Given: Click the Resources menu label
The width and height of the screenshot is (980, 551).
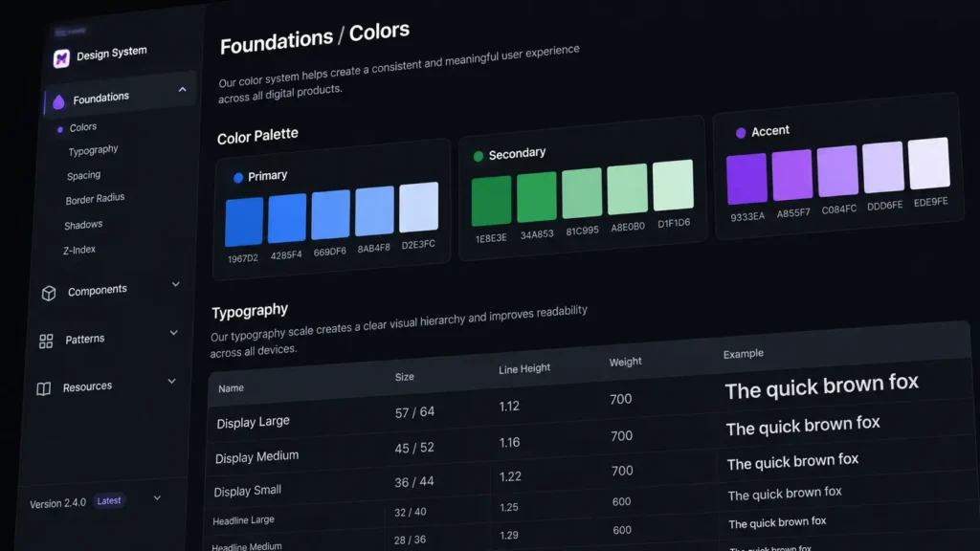Looking at the screenshot, I should [x=87, y=386].
